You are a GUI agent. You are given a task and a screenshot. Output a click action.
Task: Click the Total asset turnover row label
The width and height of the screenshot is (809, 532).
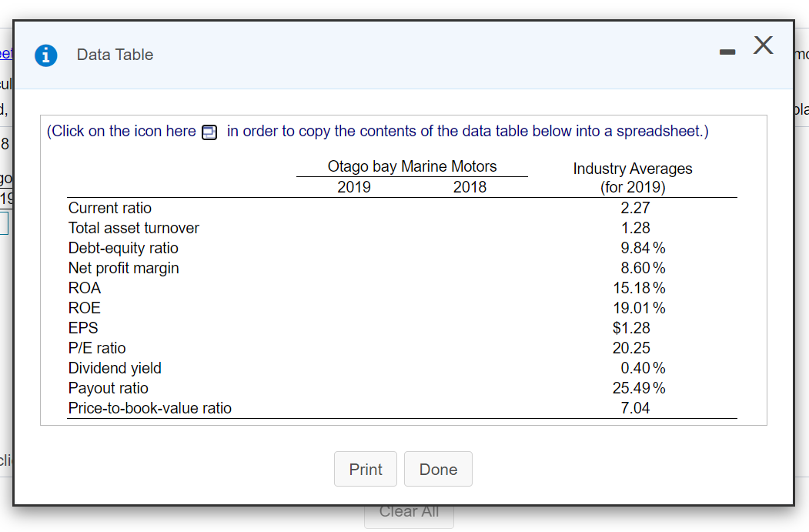pos(133,228)
